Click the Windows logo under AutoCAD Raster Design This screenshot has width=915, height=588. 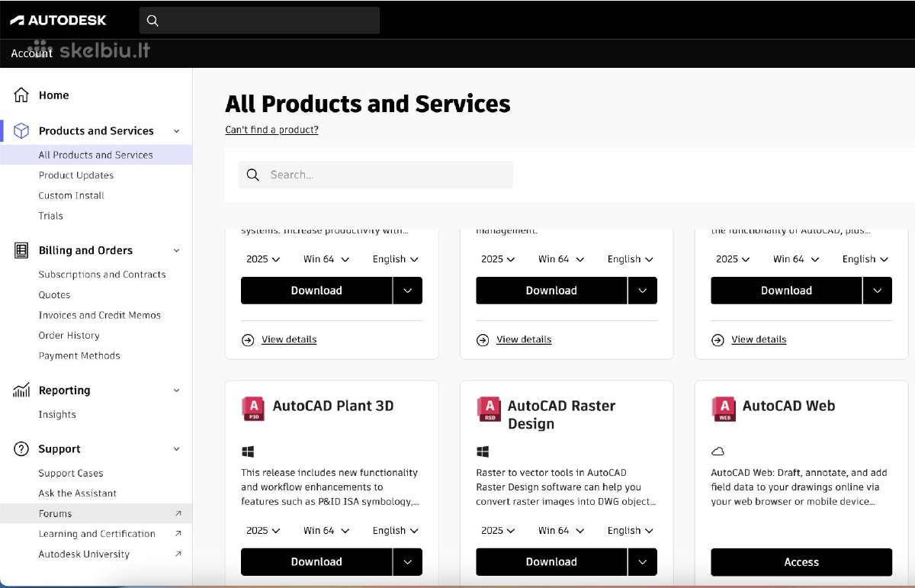click(483, 451)
